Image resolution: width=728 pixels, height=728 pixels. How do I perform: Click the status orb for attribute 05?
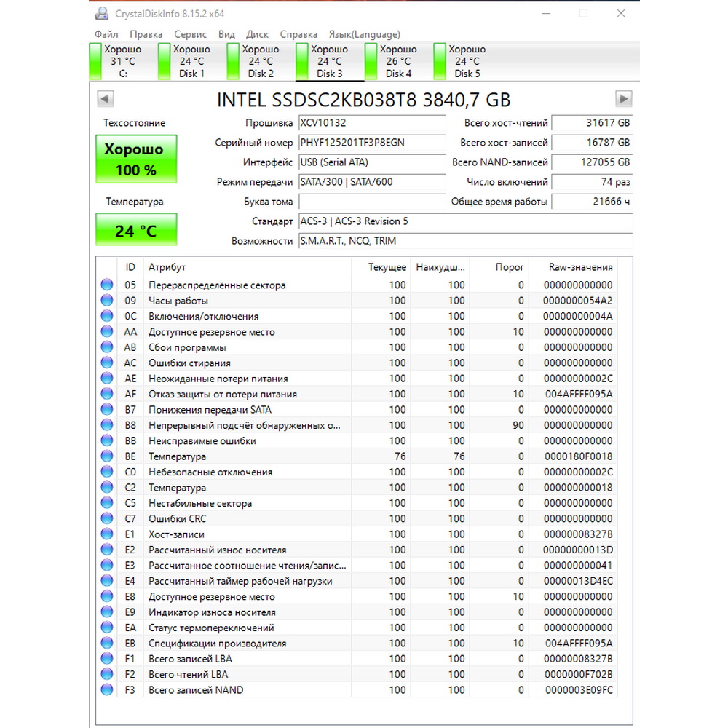coord(107,285)
